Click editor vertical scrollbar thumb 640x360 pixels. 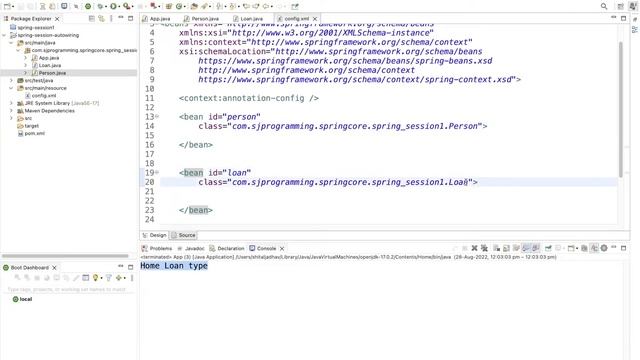(621, 109)
